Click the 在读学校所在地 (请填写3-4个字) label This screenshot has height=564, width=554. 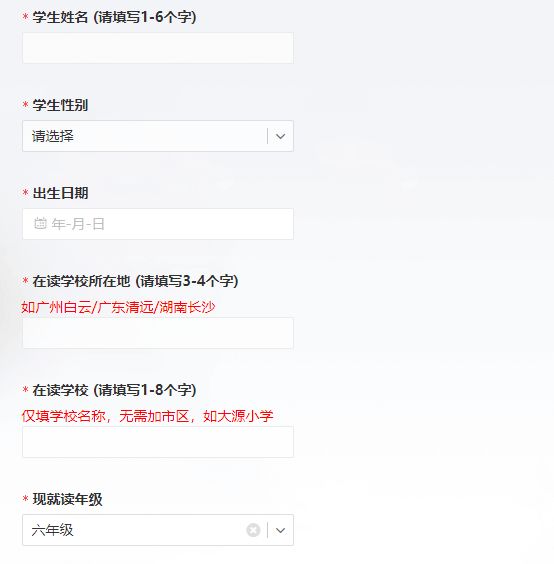[x=135, y=281]
